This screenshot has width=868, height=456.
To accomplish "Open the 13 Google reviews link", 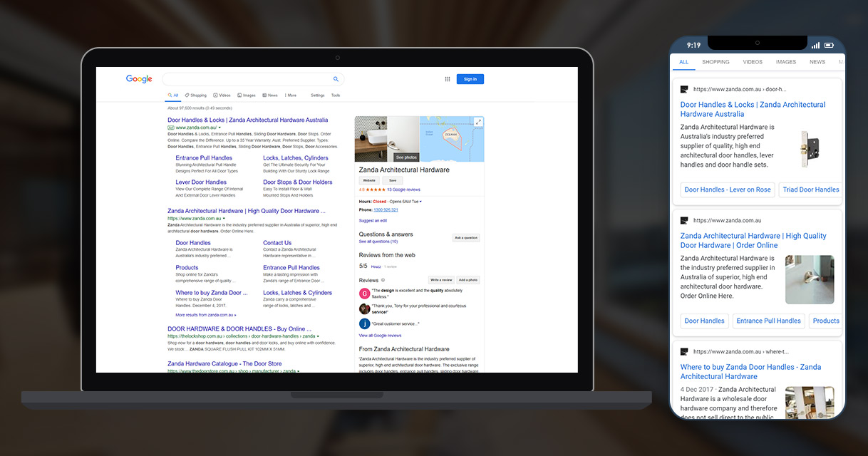I will click(x=403, y=190).
